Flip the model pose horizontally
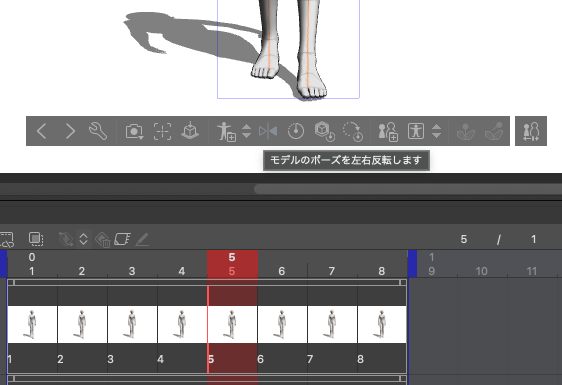 tap(268, 131)
